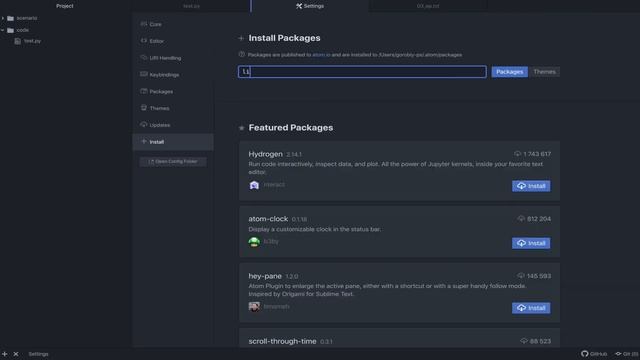Image resolution: width=640 pixels, height=360 pixels.
Task: Switch to the test.py editor tab
Action: point(191,6)
